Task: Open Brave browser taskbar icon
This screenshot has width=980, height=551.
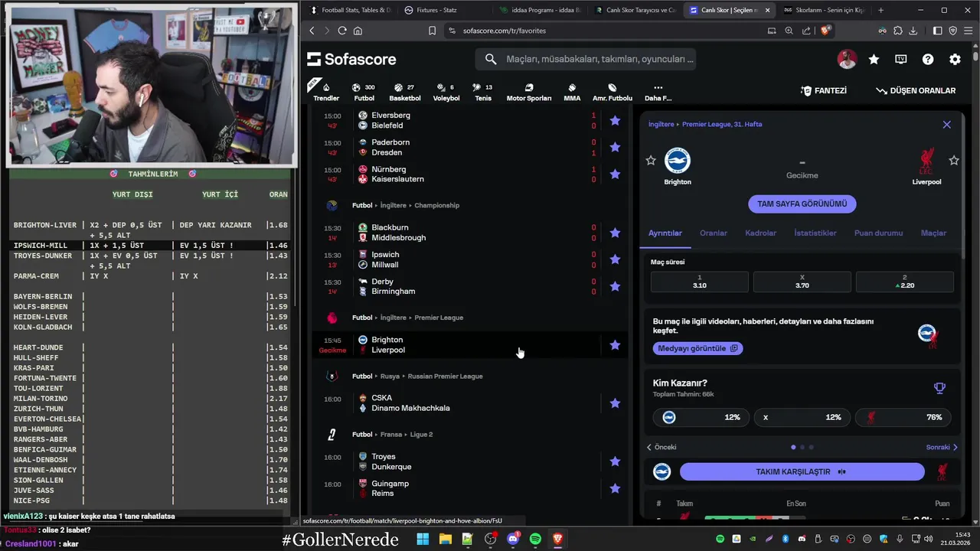Action: 557,539
